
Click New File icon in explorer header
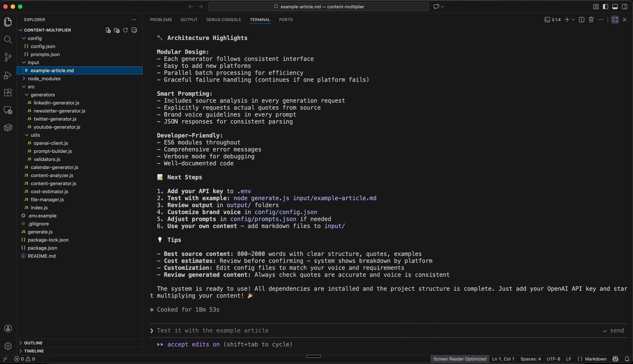pos(108,30)
